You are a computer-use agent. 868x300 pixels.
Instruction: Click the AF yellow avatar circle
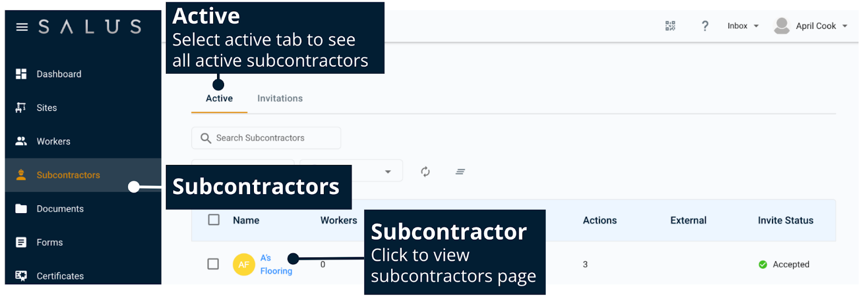[244, 264]
